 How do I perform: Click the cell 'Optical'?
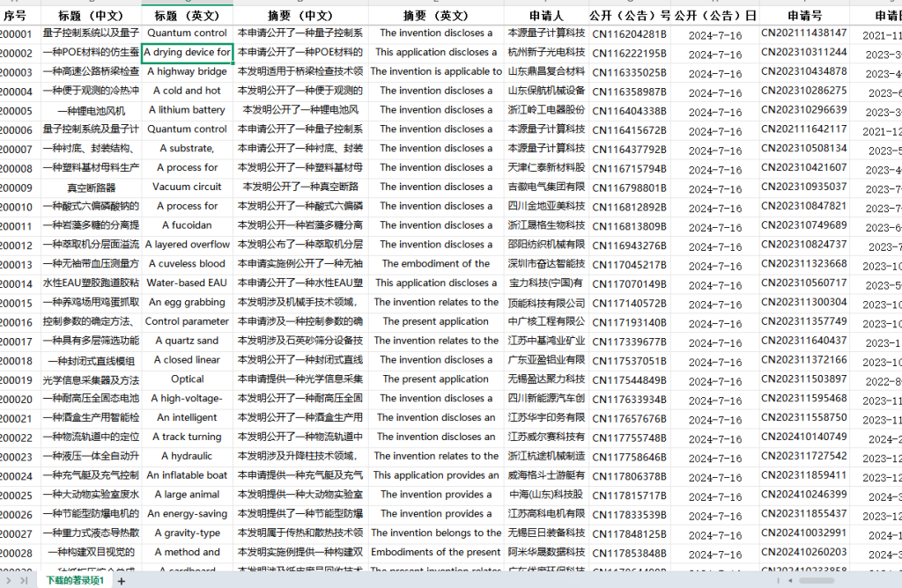click(187, 379)
